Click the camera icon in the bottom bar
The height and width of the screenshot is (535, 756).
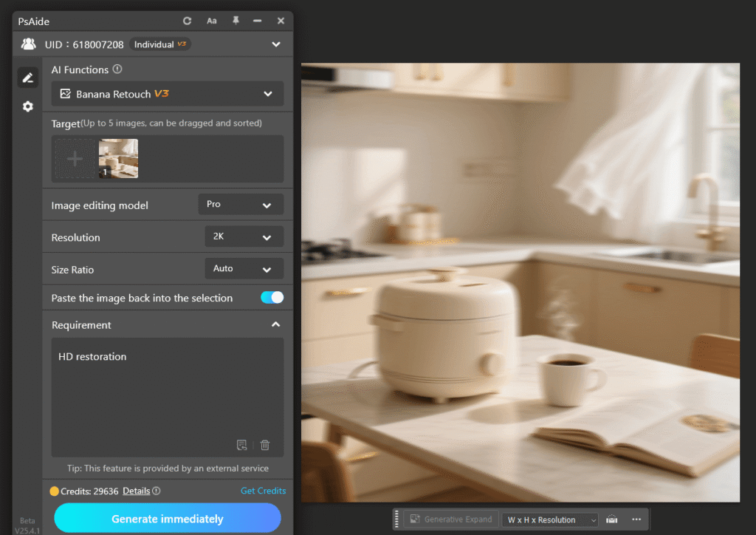point(611,519)
